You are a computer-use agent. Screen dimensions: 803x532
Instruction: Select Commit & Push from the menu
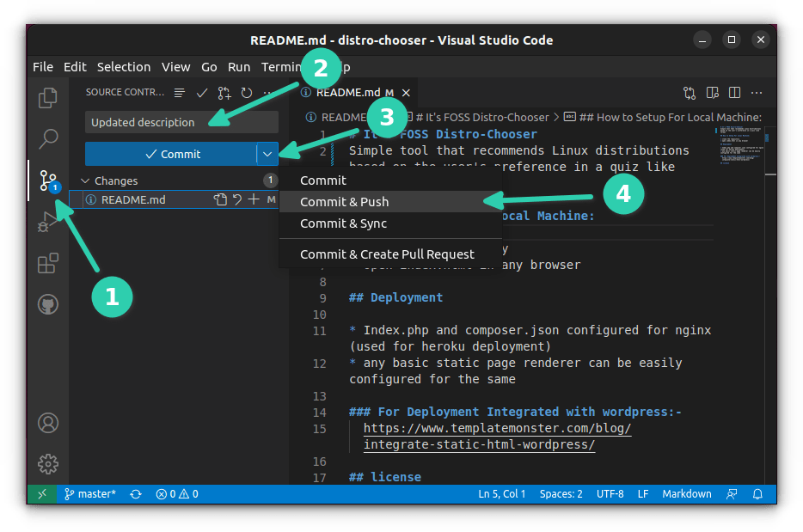(x=344, y=200)
